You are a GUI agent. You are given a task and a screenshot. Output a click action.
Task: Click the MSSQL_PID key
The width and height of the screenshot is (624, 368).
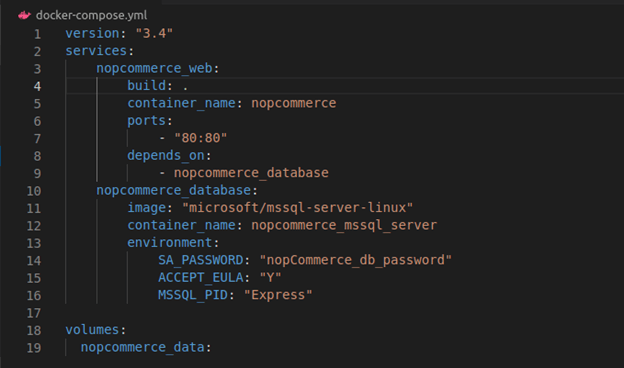[193, 295]
